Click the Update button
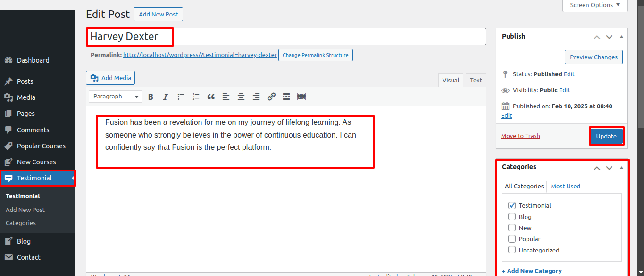 (x=606, y=136)
